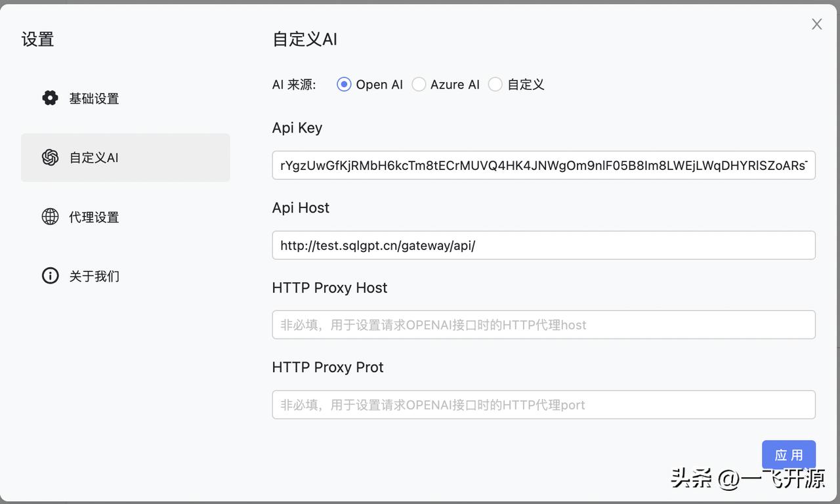
Task: Choose the Azure AI radio option
Action: point(419,85)
